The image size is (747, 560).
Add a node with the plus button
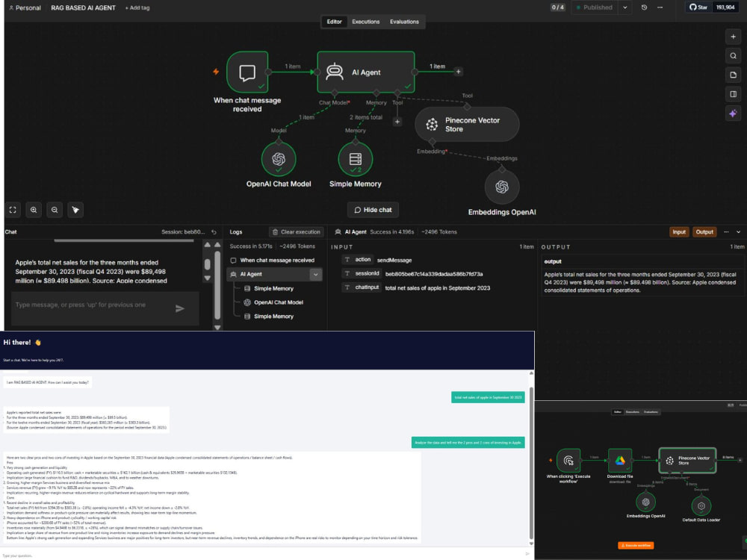click(734, 37)
